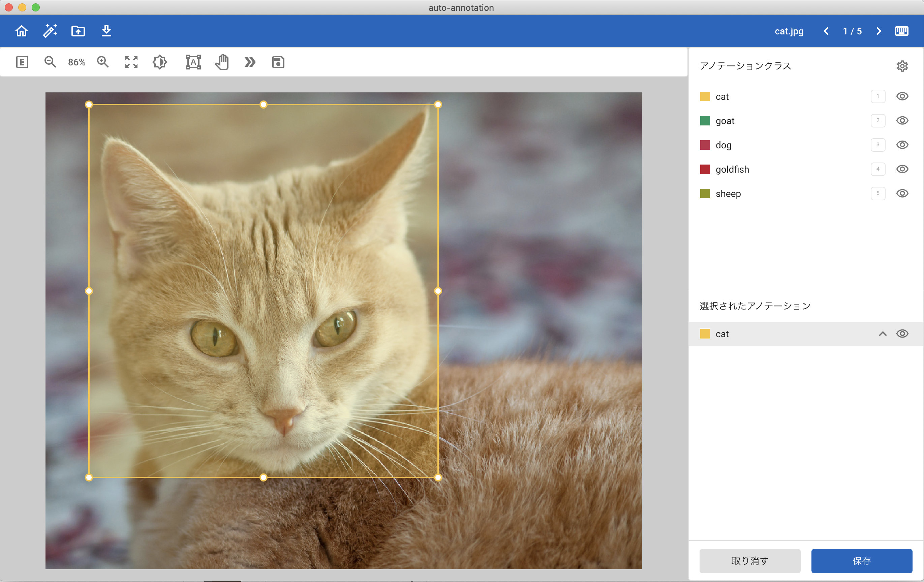The image size is (924, 582).
Task: Open brightness contrast adjustment icon
Action: click(x=160, y=62)
